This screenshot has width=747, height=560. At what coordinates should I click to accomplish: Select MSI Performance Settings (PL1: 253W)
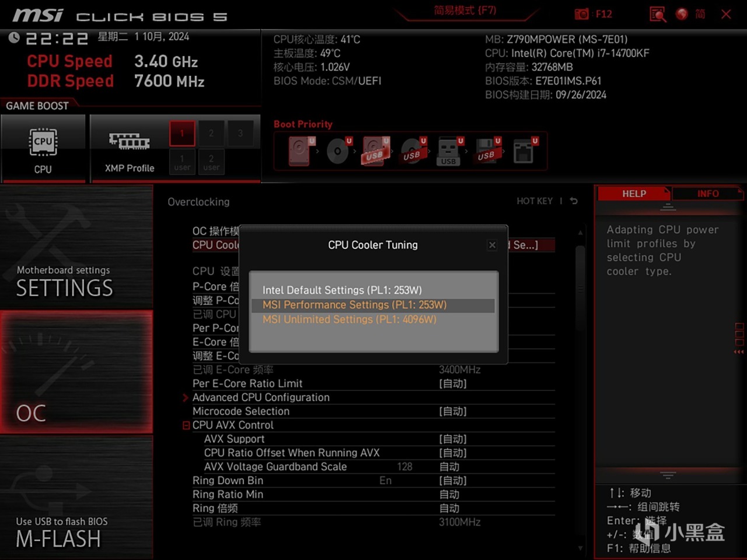click(373, 305)
